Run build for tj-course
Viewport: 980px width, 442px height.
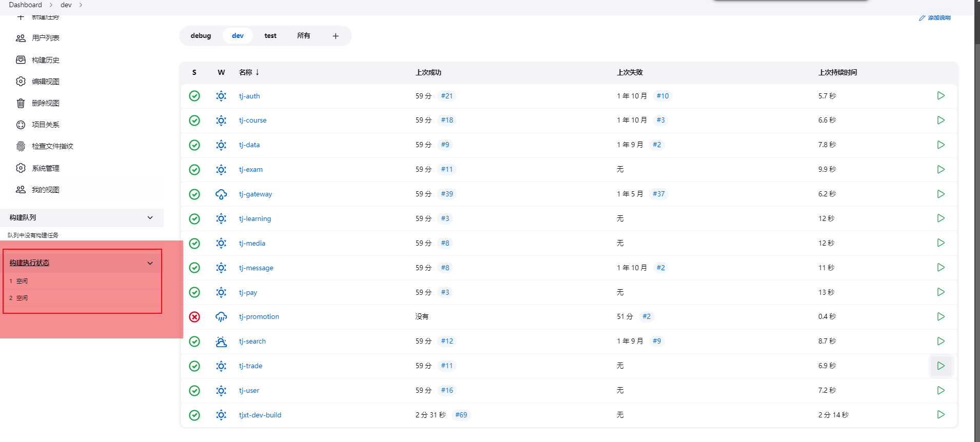(x=940, y=120)
